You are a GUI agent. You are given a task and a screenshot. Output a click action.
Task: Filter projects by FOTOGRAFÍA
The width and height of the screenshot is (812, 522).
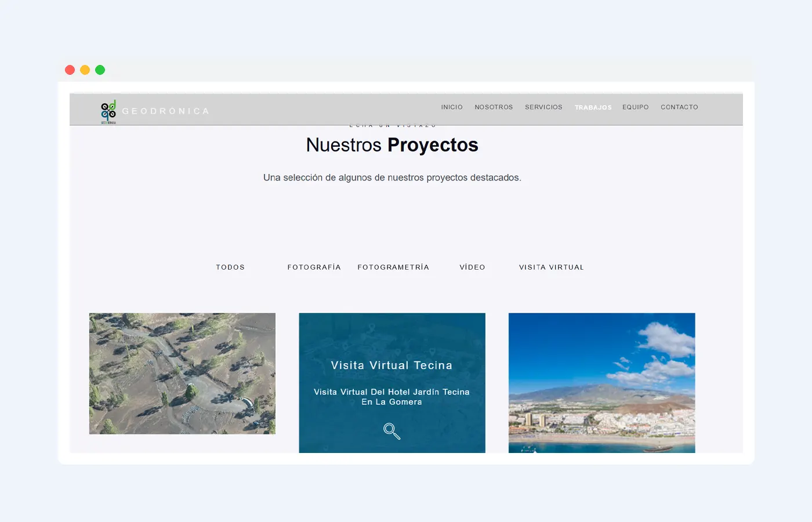314,267
